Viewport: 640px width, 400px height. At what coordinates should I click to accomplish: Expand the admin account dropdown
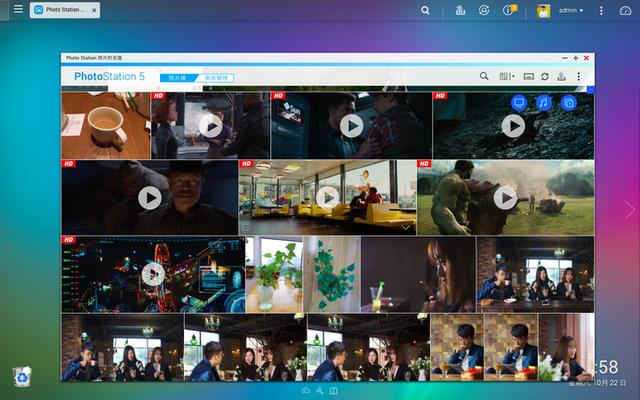(571, 10)
